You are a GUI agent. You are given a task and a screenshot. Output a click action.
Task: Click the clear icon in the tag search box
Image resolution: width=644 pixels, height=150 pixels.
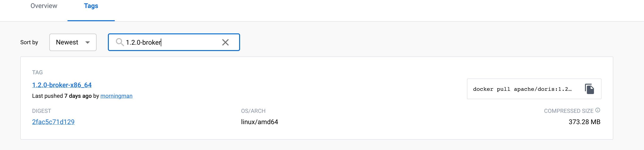pos(226,42)
